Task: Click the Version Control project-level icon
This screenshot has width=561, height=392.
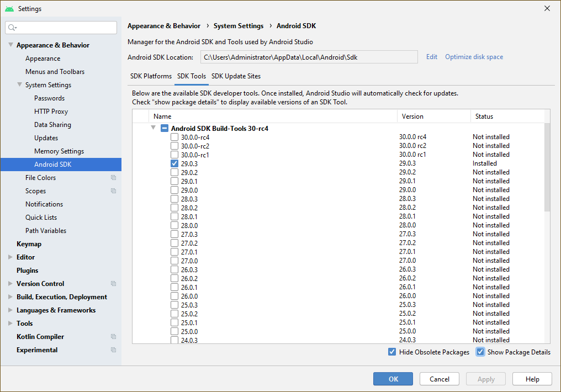Action: pos(113,284)
